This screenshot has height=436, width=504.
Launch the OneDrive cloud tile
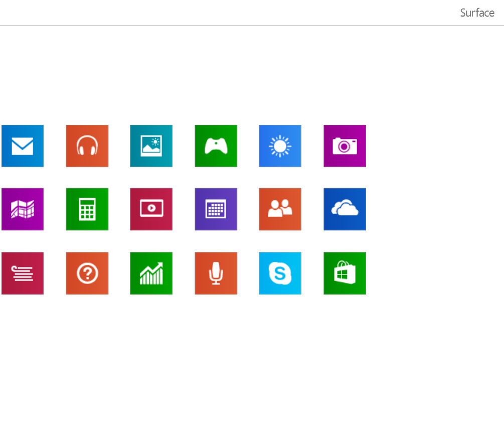coord(345,209)
